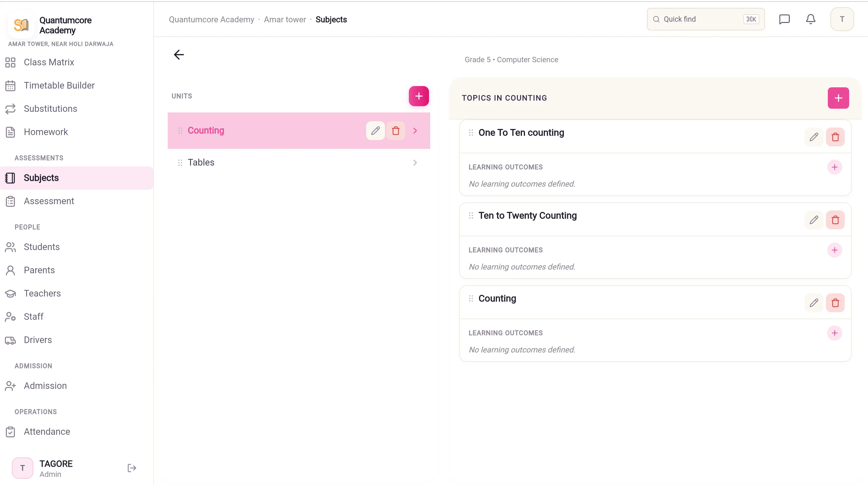Image resolution: width=868 pixels, height=485 pixels.
Task: Focus the Quick find search field
Action: (706, 19)
